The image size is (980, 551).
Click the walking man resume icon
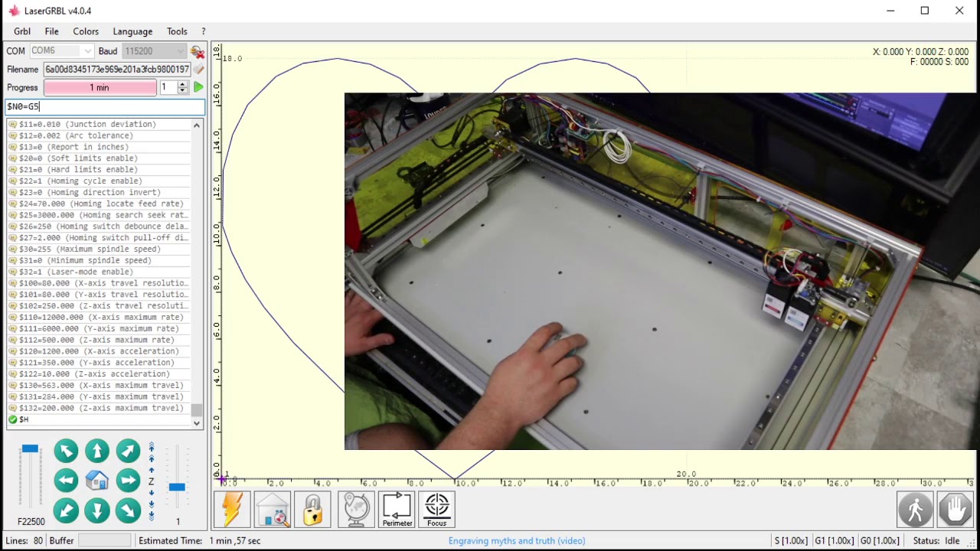click(x=916, y=509)
